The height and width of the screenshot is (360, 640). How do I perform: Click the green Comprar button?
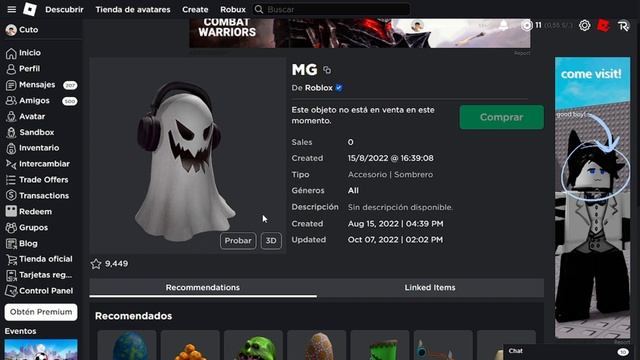click(x=502, y=117)
